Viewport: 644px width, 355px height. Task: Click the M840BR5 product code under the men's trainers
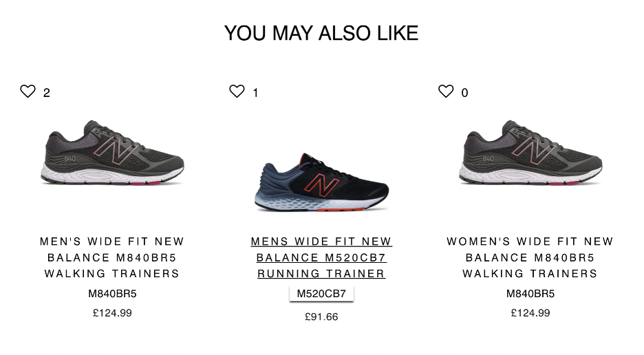(112, 294)
